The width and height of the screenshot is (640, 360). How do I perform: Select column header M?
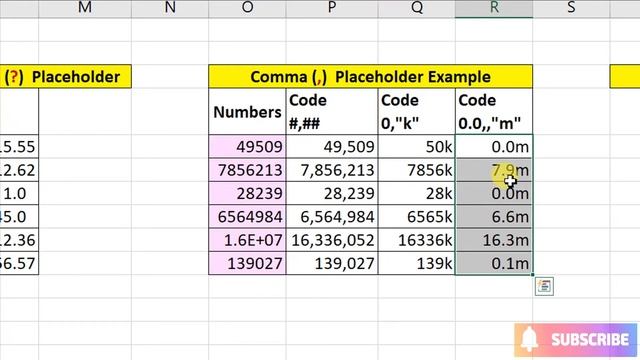(85, 7)
